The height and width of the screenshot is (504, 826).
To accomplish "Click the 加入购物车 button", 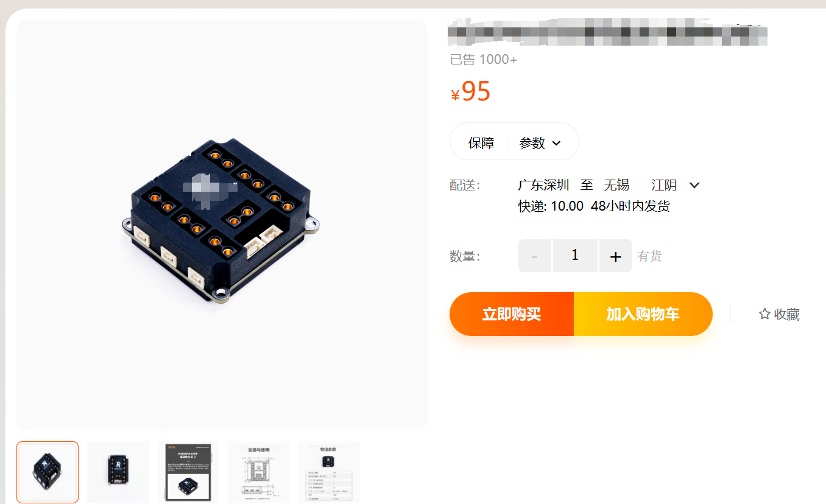I will click(643, 314).
